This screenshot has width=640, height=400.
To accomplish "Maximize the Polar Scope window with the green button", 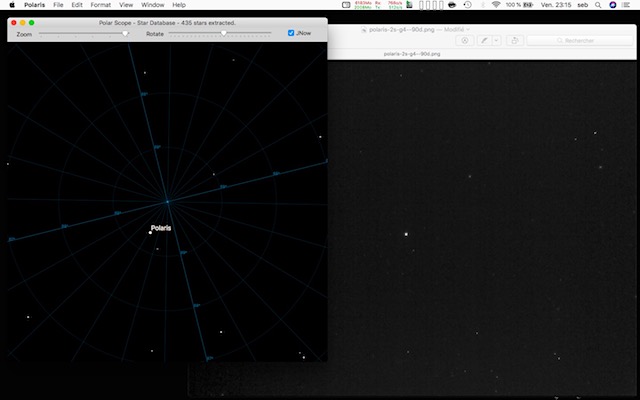I will [x=31, y=23].
